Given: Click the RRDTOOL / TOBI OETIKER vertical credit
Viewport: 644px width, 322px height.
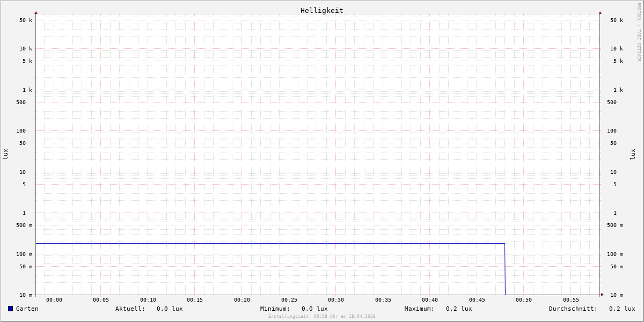Looking at the screenshot, I should [639, 32].
